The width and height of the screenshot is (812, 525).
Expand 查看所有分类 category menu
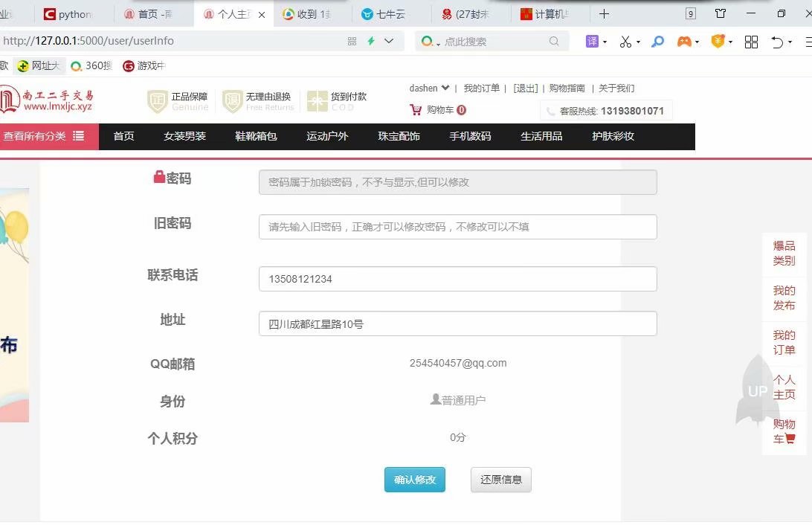click(49, 136)
